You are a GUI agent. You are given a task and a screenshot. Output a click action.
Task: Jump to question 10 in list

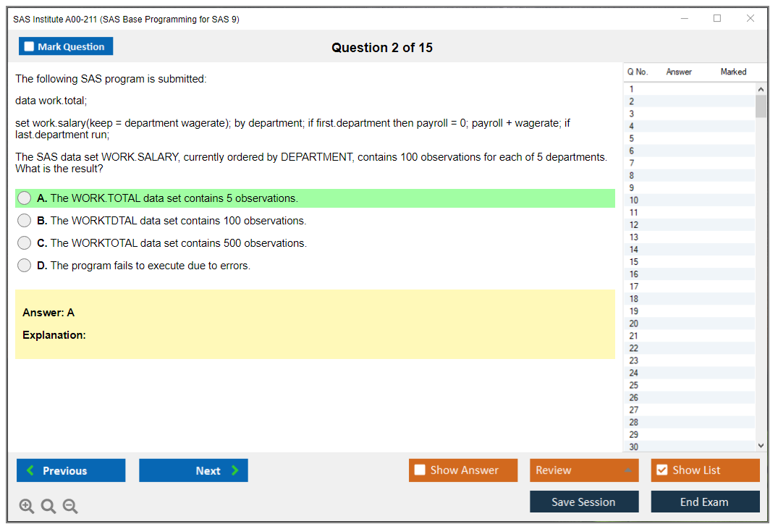coord(634,200)
